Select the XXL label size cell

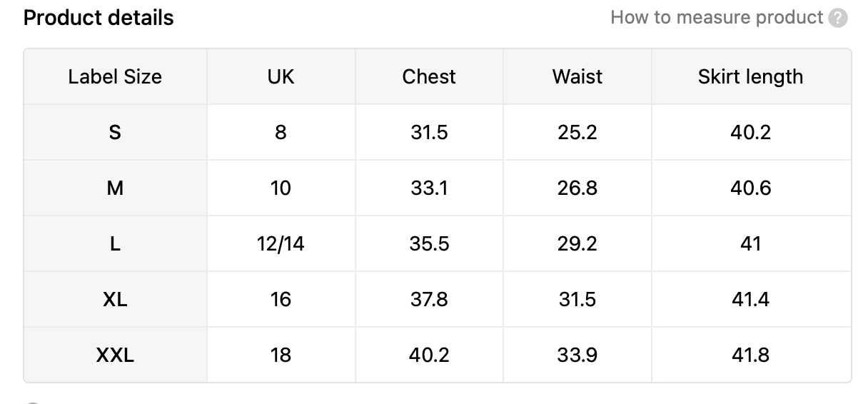point(115,355)
